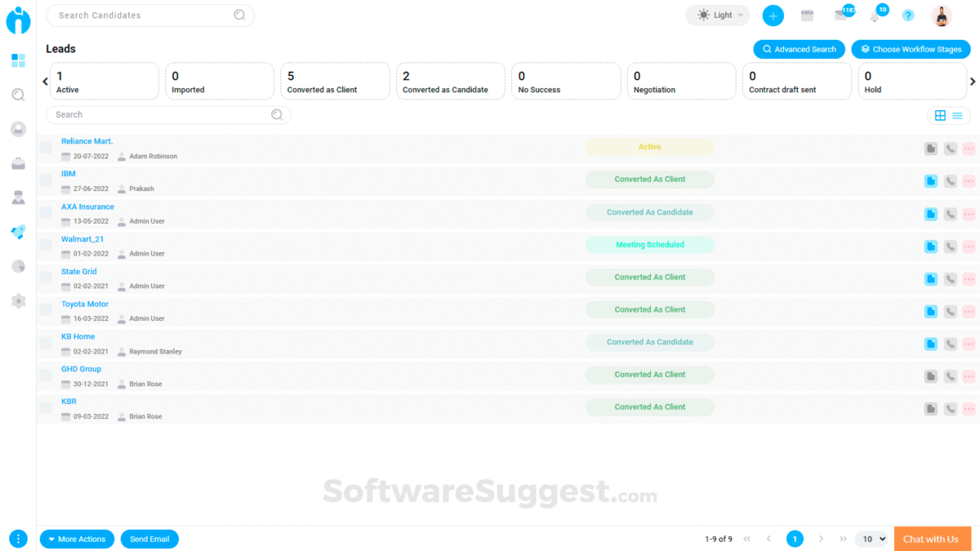Open the calendar icon in top bar

tap(807, 16)
